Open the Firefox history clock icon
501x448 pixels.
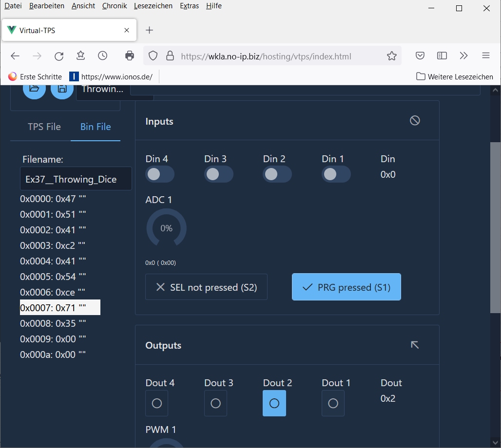click(x=102, y=56)
